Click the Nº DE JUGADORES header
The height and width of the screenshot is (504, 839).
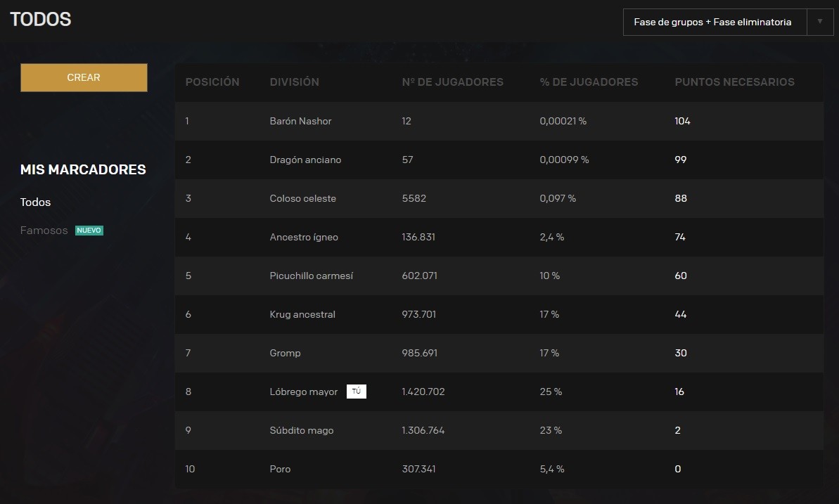pyautogui.click(x=453, y=82)
